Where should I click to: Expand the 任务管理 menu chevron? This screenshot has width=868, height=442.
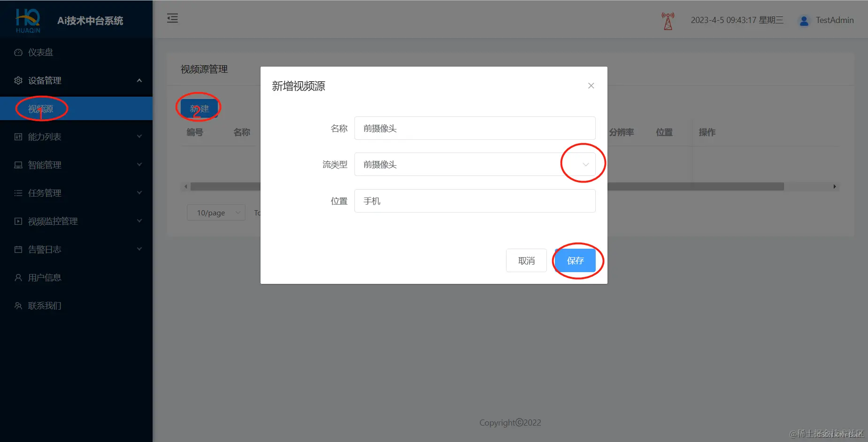point(139,193)
